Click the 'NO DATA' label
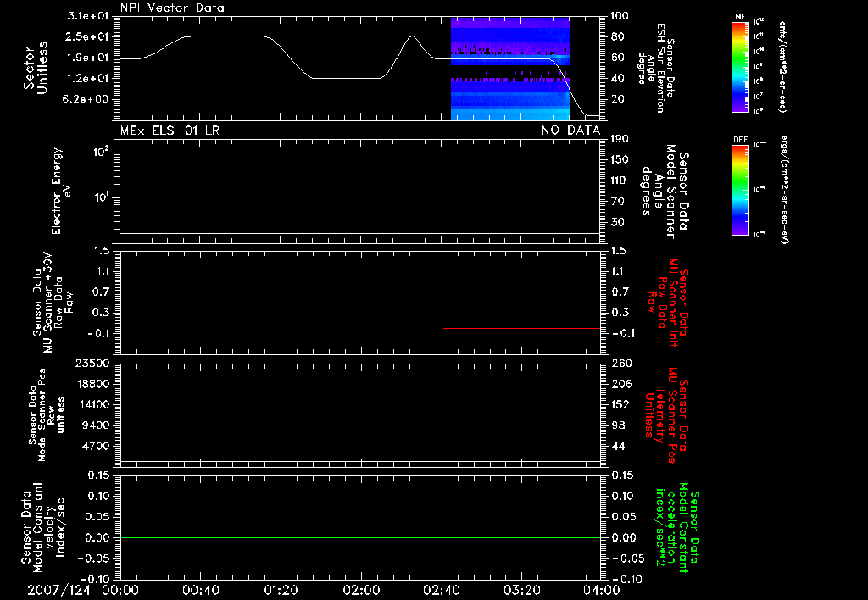 [570, 131]
